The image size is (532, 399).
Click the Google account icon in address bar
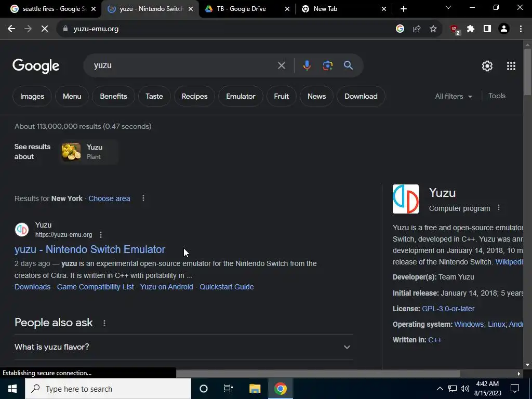click(x=400, y=29)
